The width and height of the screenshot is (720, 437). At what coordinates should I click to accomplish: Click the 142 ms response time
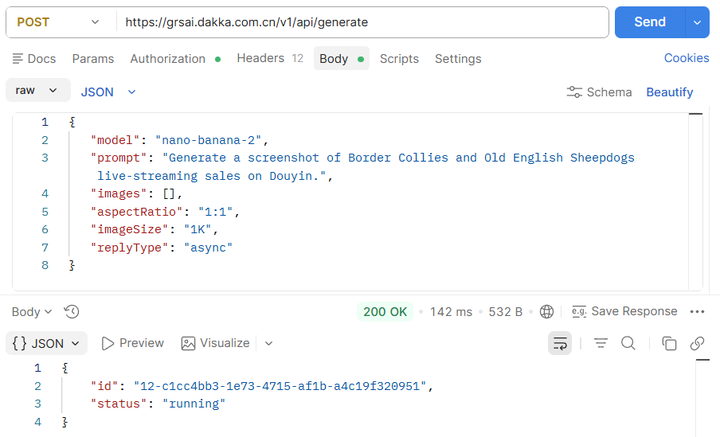pos(451,312)
